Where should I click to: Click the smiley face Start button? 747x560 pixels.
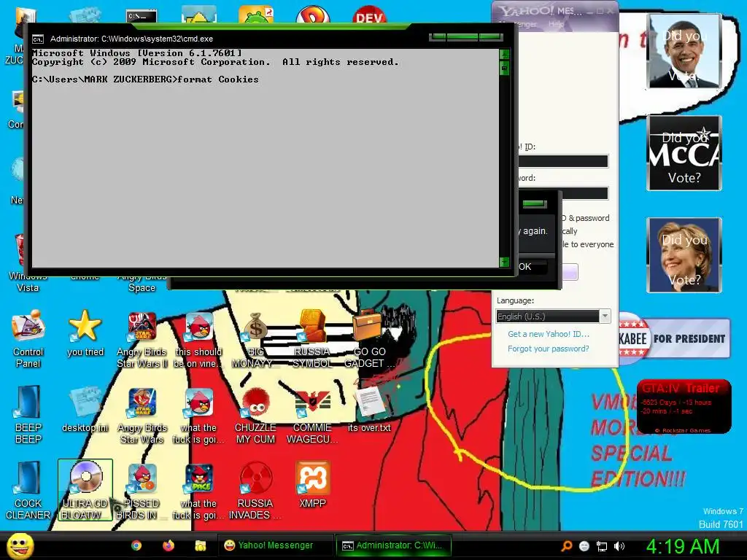click(20, 545)
